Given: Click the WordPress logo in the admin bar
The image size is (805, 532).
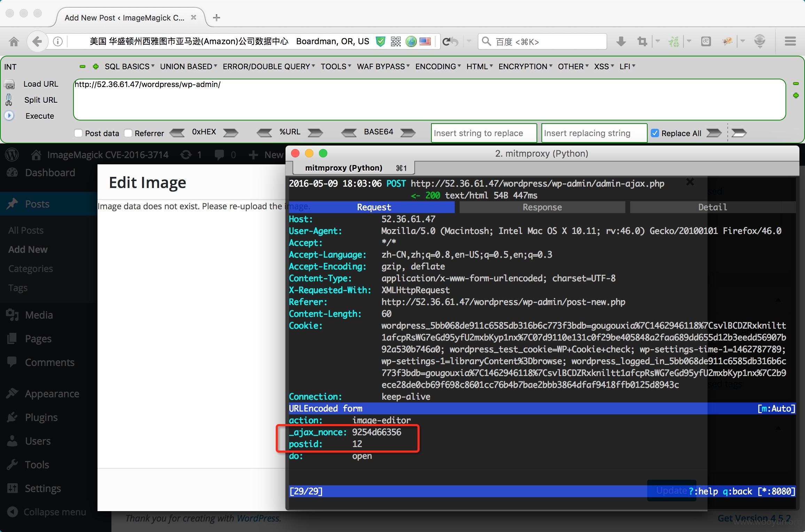Looking at the screenshot, I should pyautogui.click(x=12, y=155).
